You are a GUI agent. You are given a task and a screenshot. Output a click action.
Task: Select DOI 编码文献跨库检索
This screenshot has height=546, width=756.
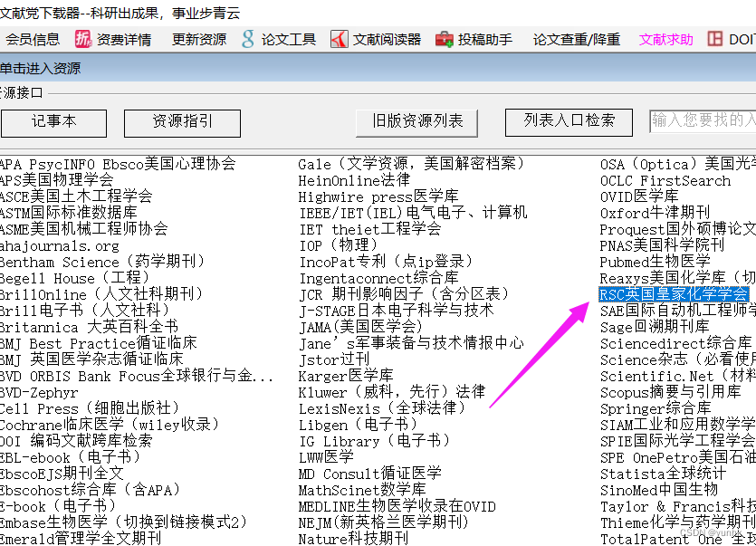pos(76,441)
